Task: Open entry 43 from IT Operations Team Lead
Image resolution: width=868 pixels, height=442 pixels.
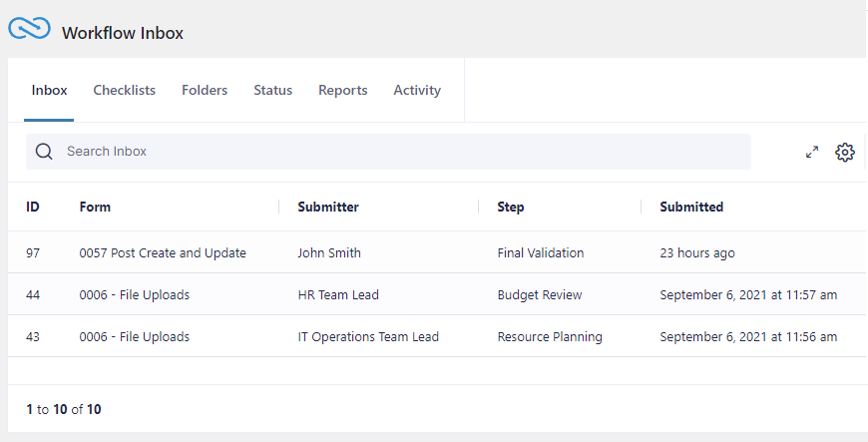Action: pyautogui.click(x=134, y=337)
